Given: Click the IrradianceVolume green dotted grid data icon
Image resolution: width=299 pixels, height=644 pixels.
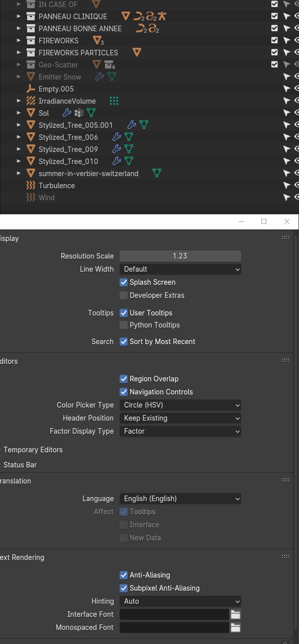Looking at the screenshot, I should 114,101.
